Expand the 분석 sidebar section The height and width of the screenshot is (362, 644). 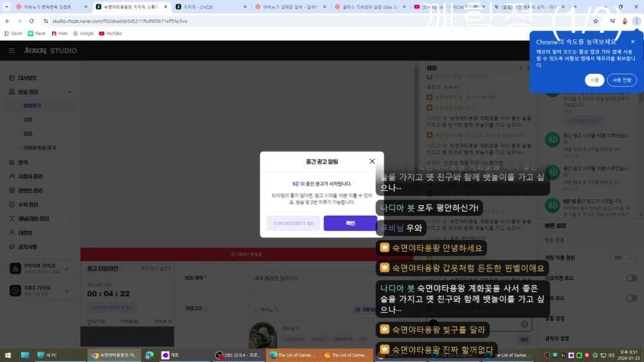pyautogui.click(x=40, y=163)
